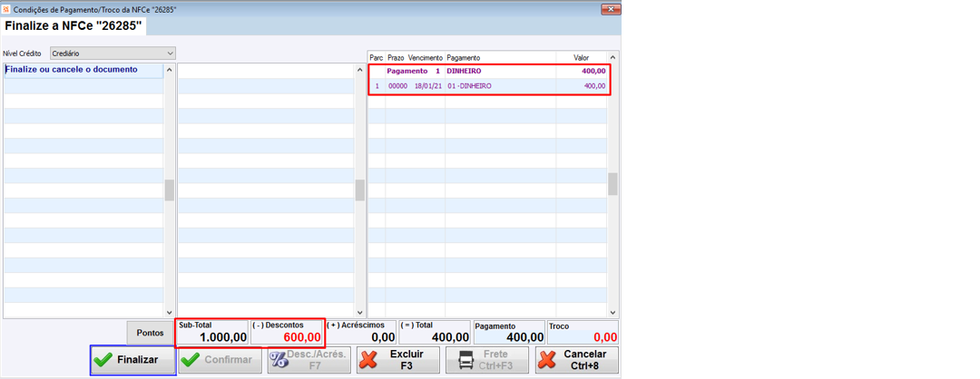Click red X icon on Excluir
The image size is (980, 379).
370,360
